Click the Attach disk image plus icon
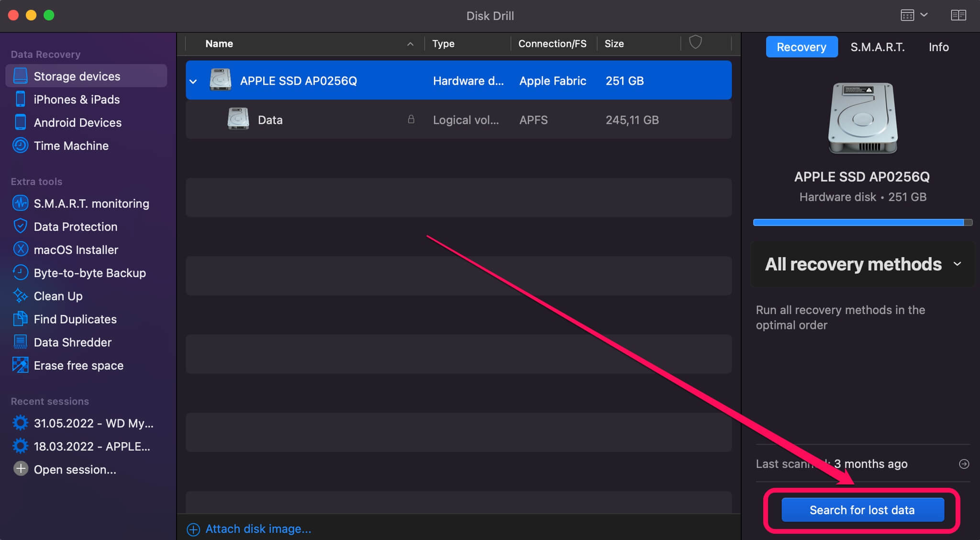The image size is (980, 540). [x=193, y=529]
